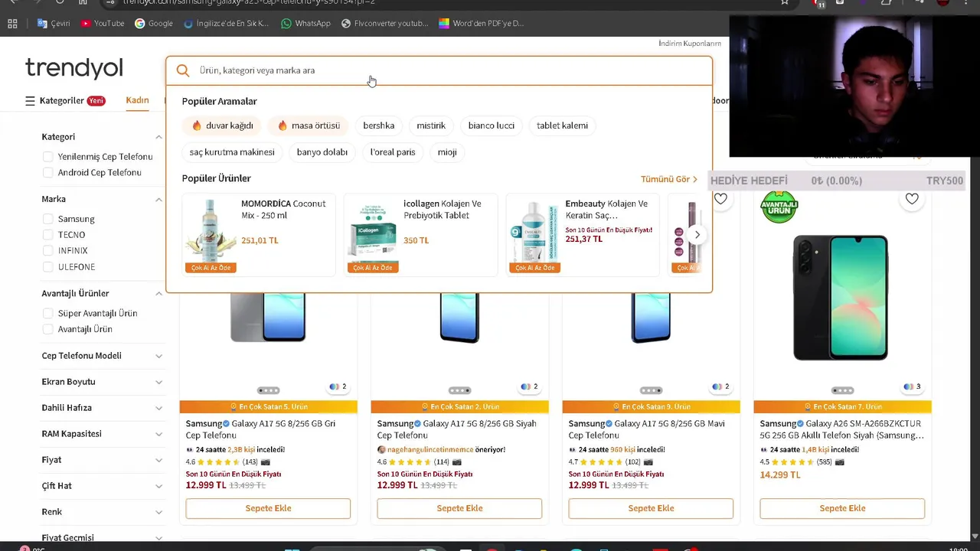980x551 pixels.
Task: Choose the saç kurutma makinesi chip
Action: click(232, 152)
